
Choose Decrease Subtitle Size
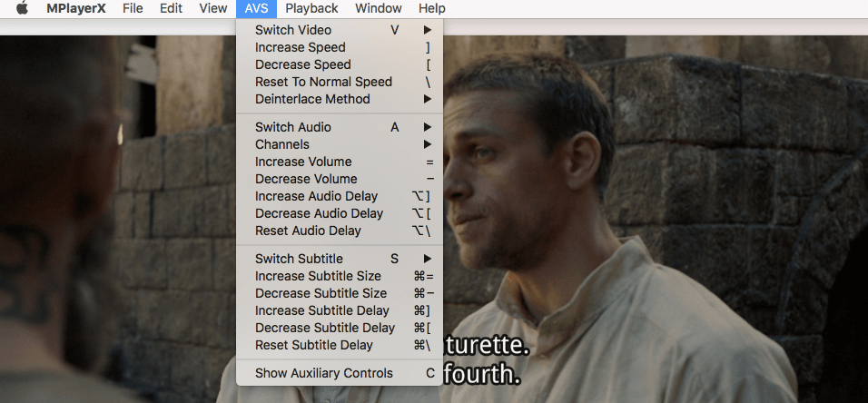[x=340, y=293]
